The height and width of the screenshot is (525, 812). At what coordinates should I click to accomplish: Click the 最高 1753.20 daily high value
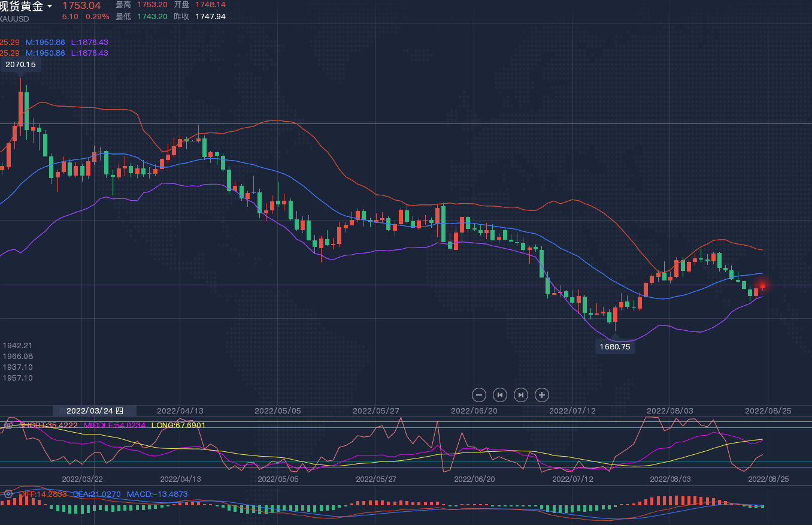click(152, 5)
